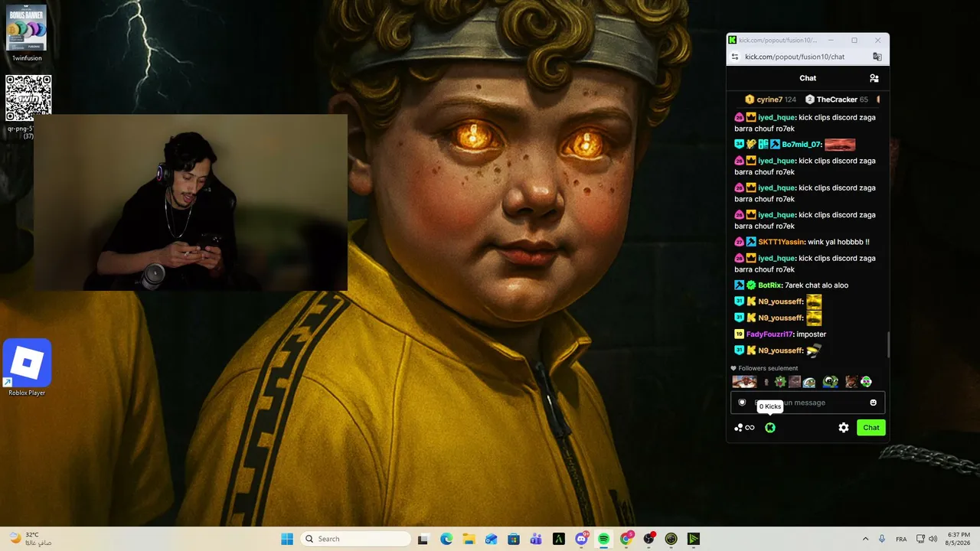Switch the FRA keyboard language
Viewport: 980px width, 551px height.
click(901, 539)
